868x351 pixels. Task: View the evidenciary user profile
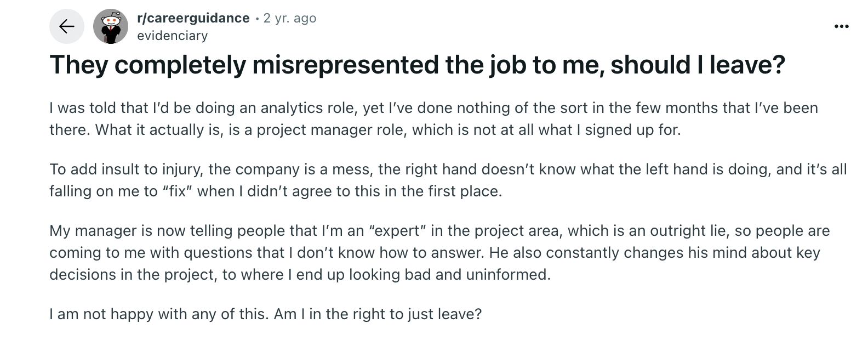(172, 35)
